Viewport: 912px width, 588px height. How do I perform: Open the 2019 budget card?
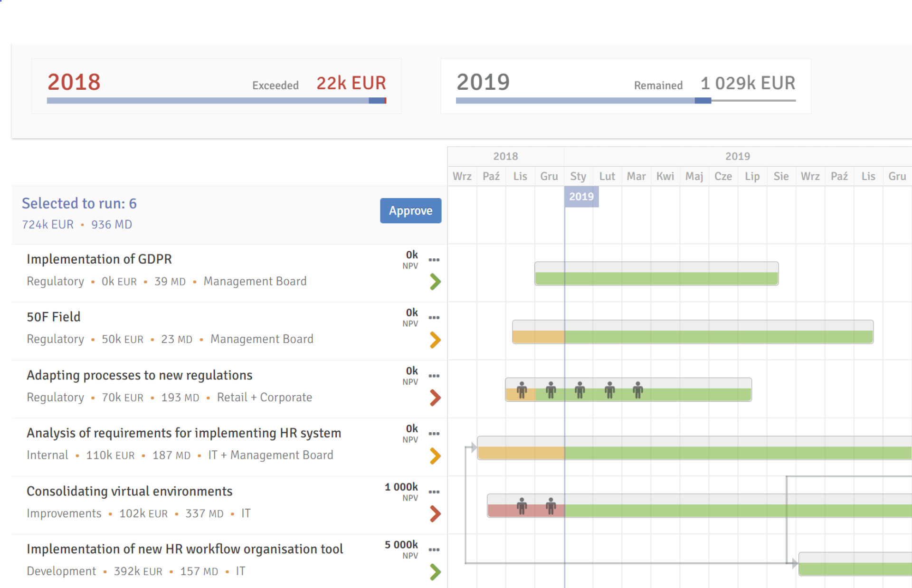tap(626, 86)
